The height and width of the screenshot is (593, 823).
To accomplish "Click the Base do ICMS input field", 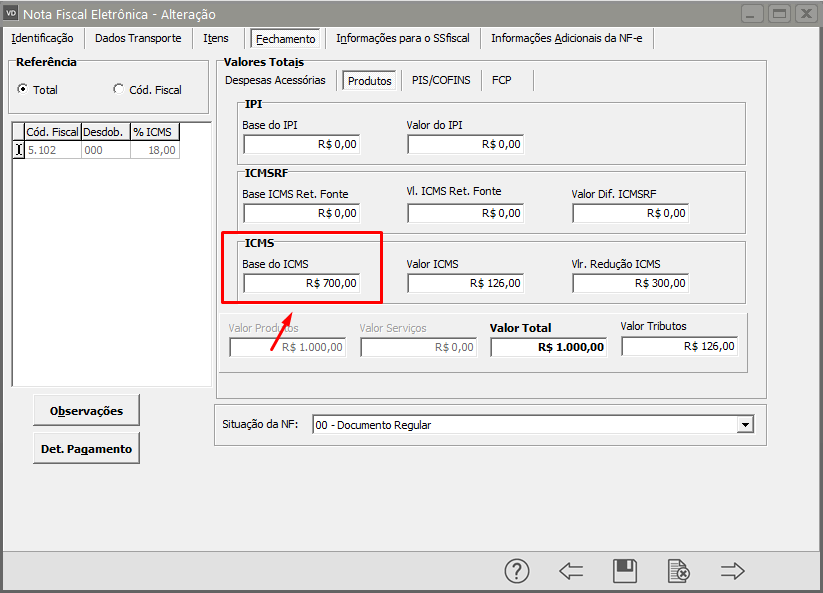I will [x=301, y=283].
